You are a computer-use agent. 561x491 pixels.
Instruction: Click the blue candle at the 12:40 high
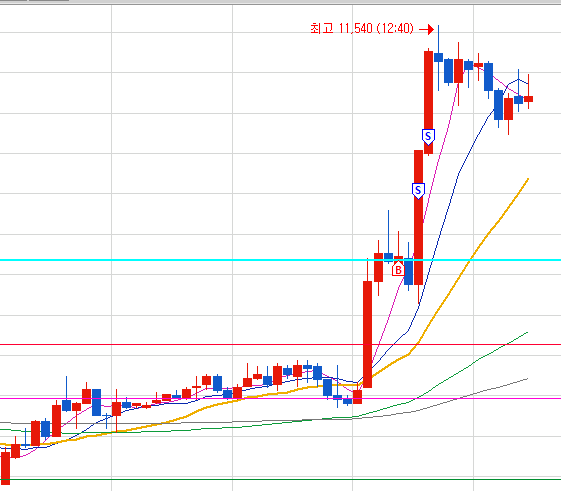click(438, 57)
